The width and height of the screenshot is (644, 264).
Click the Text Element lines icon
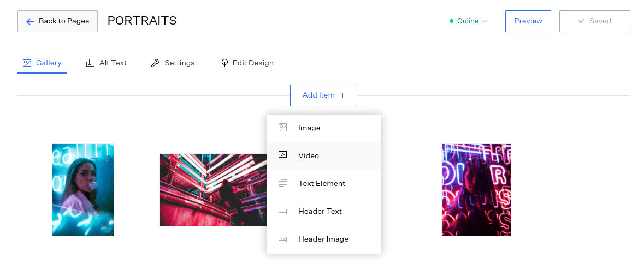pos(282,183)
